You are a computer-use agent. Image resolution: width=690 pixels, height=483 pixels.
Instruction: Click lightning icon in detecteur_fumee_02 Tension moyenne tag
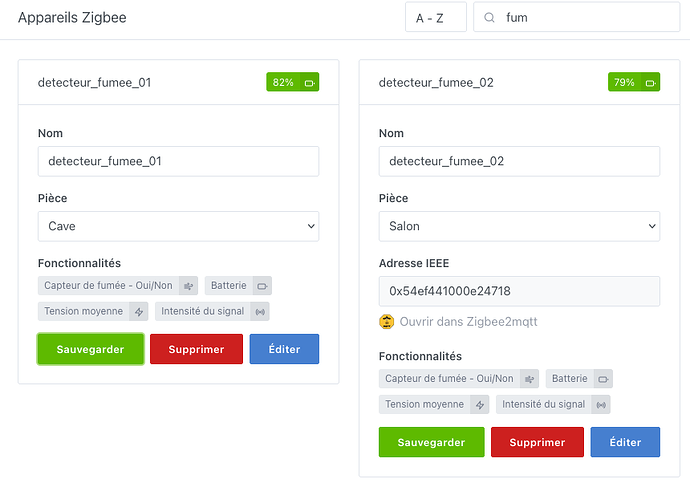tap(480, 405)
